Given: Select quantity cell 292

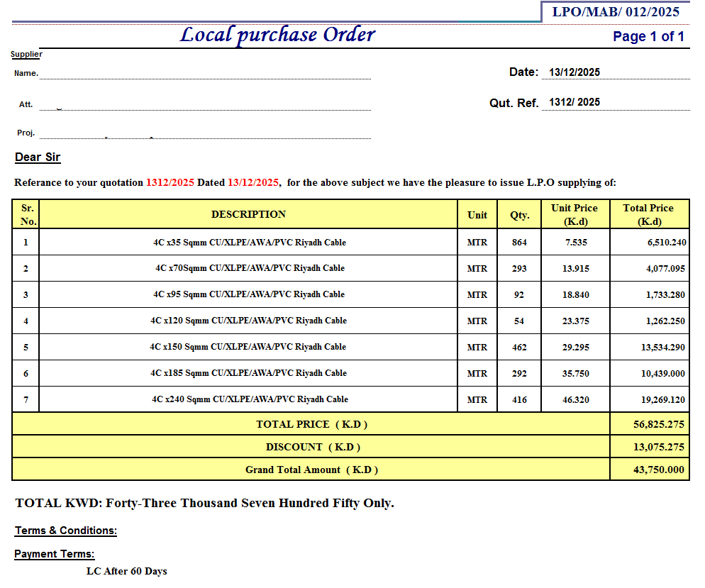Looking at the screenshot, I should click(519, 374).
